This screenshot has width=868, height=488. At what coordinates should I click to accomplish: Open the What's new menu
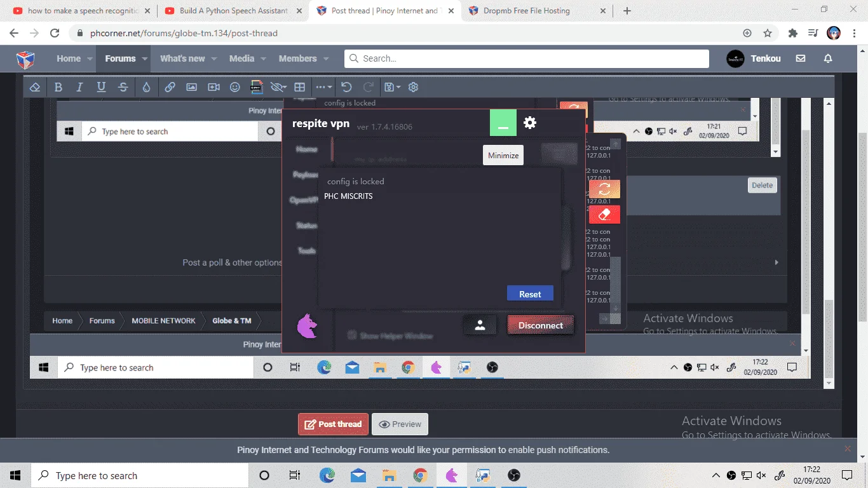coord(182,58)
